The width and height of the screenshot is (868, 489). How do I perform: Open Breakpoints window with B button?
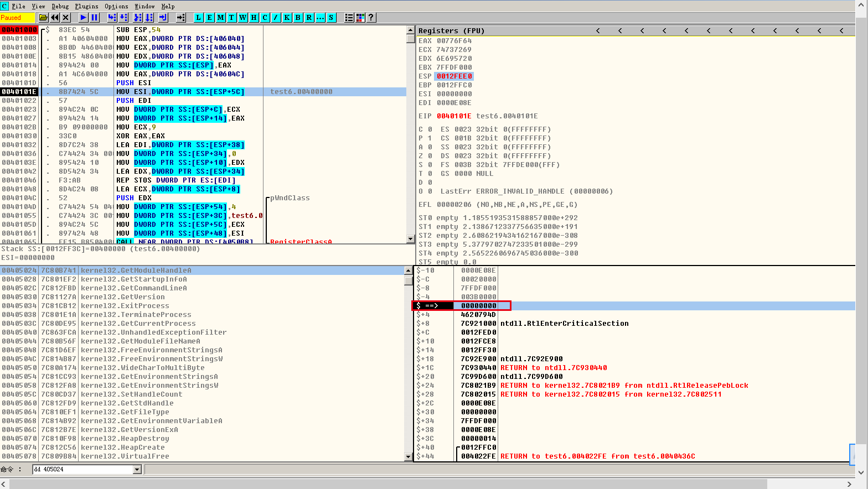[x=298, y=18]
